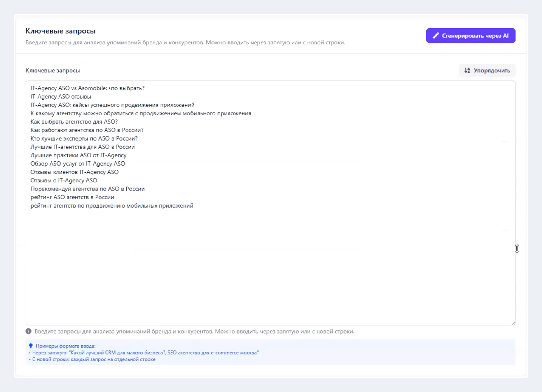Click the lightbulb icon beside Примеры формата ввода
Screen dimensions: 542x392
30,346
